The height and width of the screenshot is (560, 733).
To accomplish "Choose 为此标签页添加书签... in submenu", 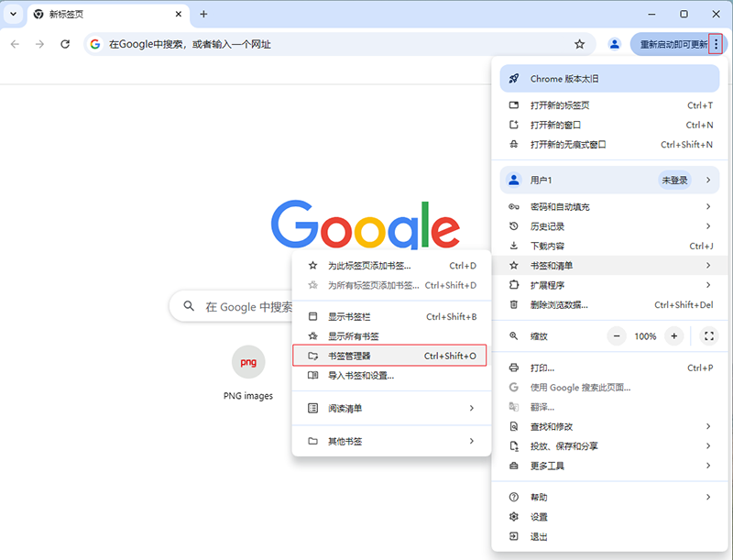I will click(x=392, y=266).
